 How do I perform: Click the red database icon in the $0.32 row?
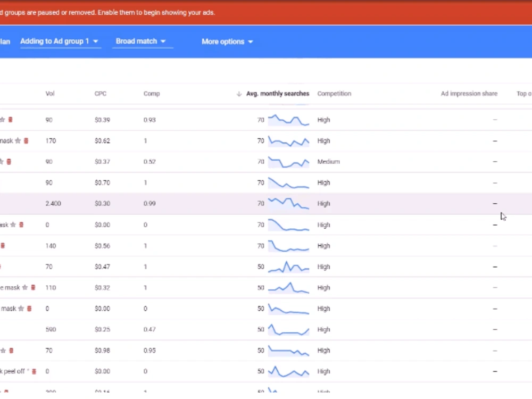[x=33, y=288]
